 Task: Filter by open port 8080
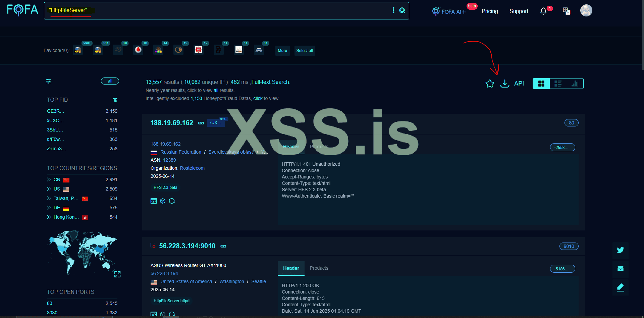[52, 313]
